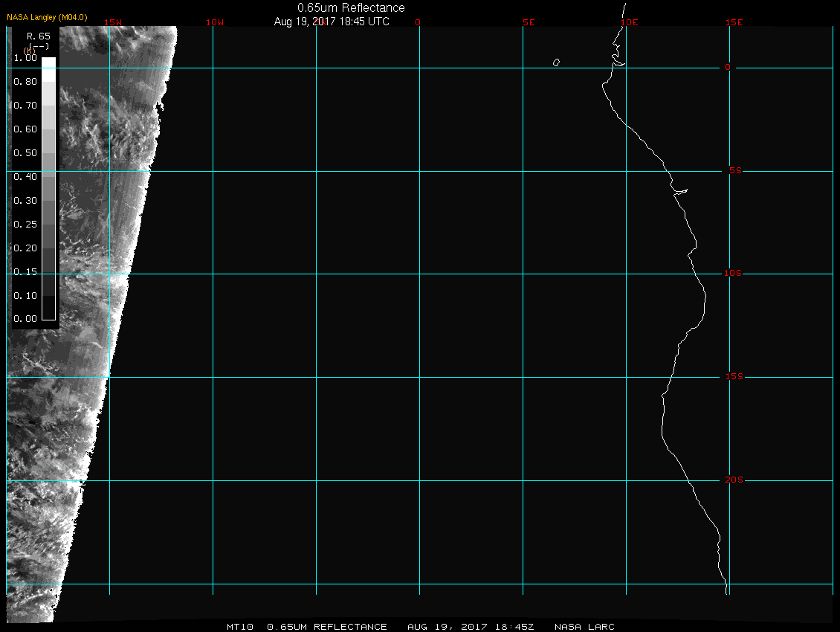This screenshot has height=632, width=840.
Task: Click the 10S latitude label
Action: pyautogui.click(x=733, y=274)
